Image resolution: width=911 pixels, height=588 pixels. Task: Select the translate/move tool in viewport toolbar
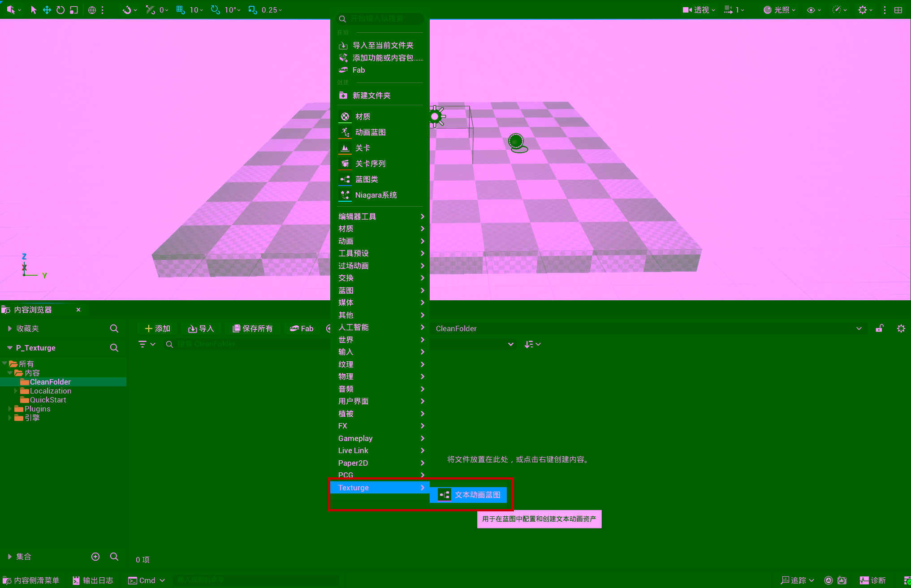click(x=47, y=10)
